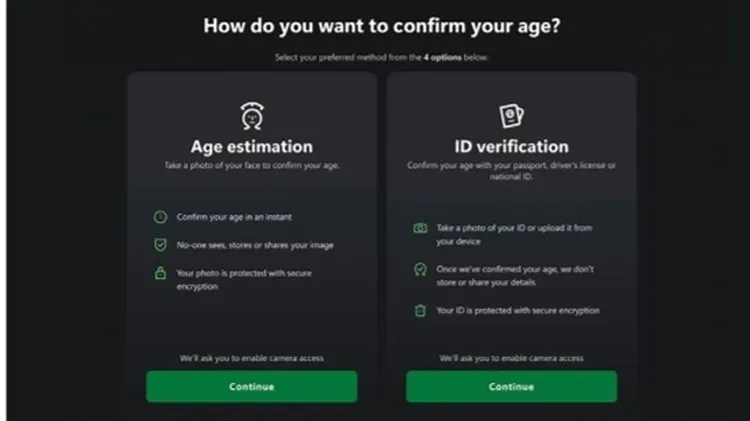Click 'No-one sees, stores or shares your image'

[255, 245]
